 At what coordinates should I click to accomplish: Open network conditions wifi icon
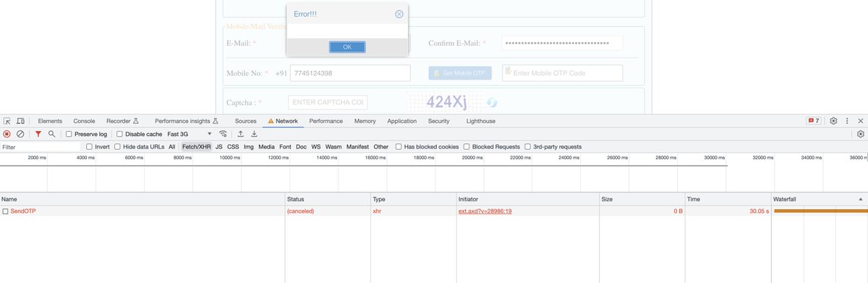click(224, 134)
